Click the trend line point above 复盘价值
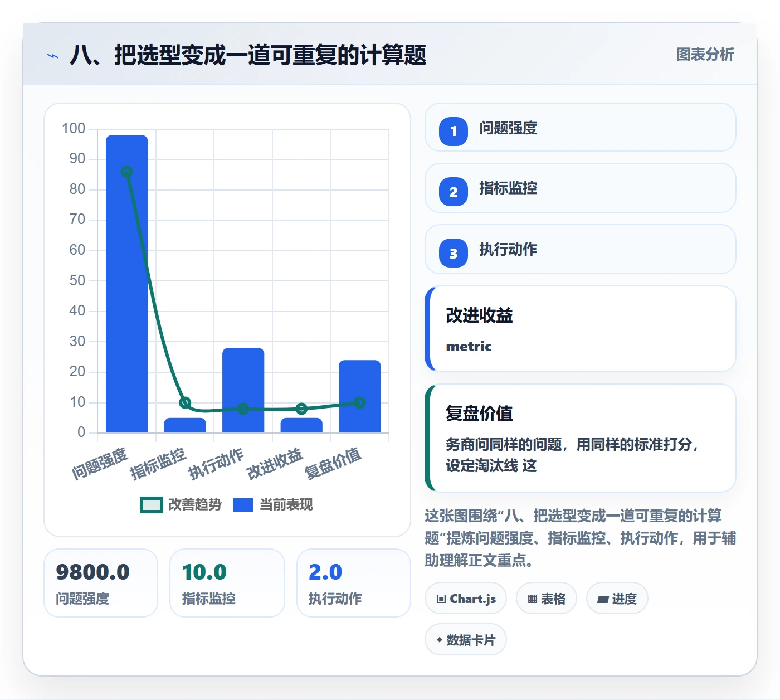Screen dimensions: 780x700 tap(360, 402)
